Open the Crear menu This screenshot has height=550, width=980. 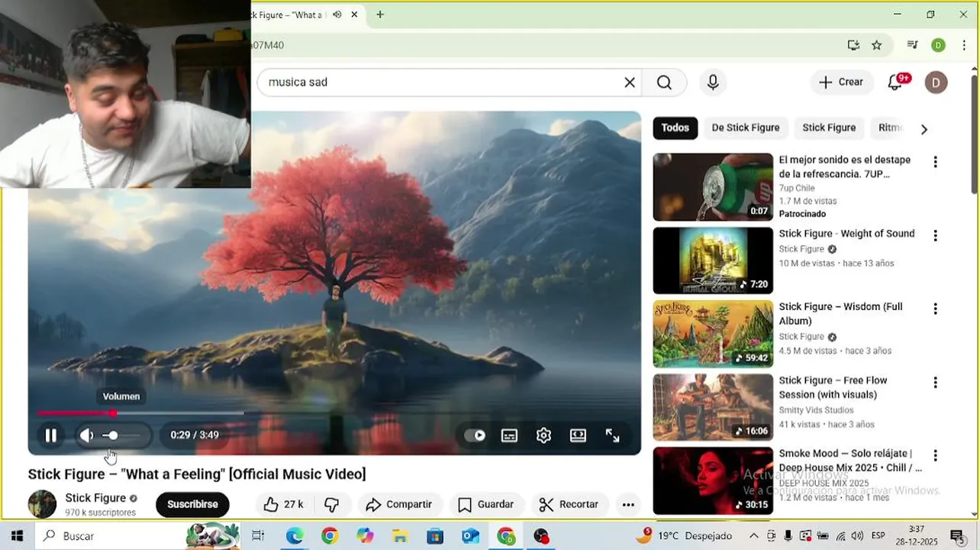point(841,82)
